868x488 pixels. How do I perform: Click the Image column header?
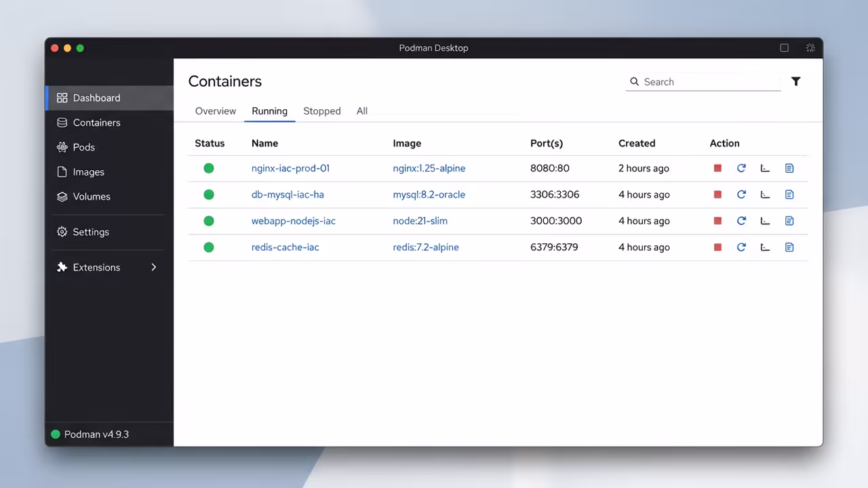tap(407, 143)
